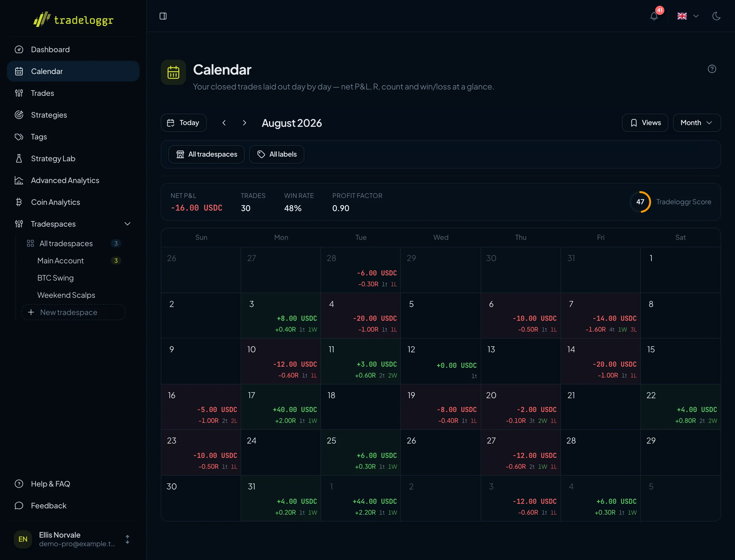Viewport: 735px width, 560px height.
Task: Open Strategies in the sidebar
Action: 73,115
